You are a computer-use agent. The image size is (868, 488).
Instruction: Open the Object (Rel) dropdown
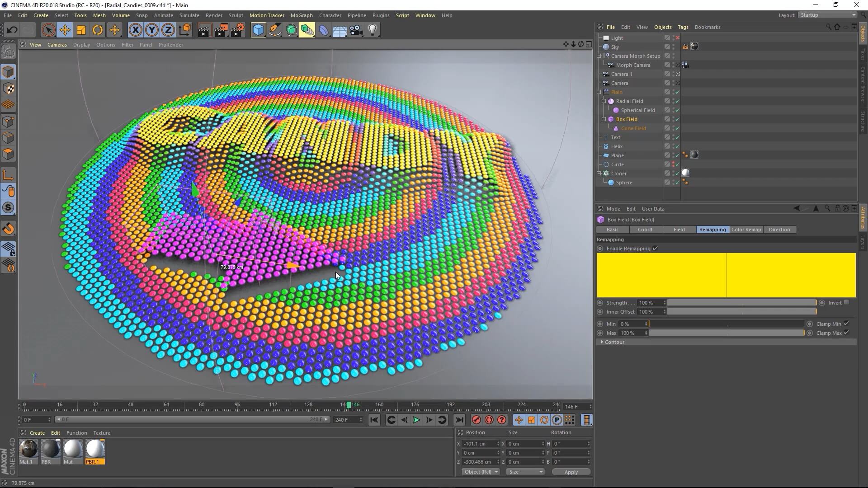(x=481, y=472)
